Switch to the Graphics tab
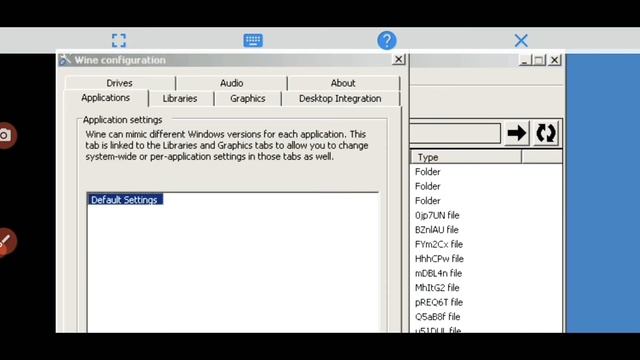This screenshot has height=360, width=640. 248,99
